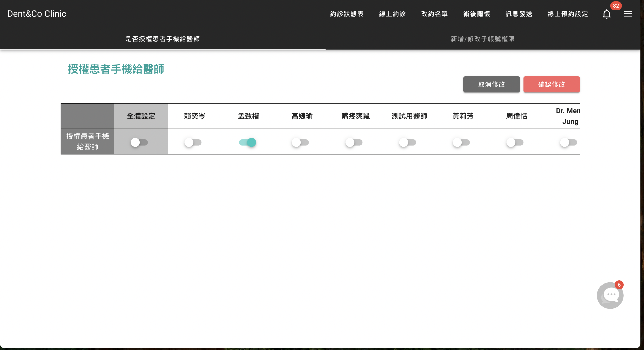
Task: Enable authorization for doctor 賴奕岑
Action: (193, 143)
